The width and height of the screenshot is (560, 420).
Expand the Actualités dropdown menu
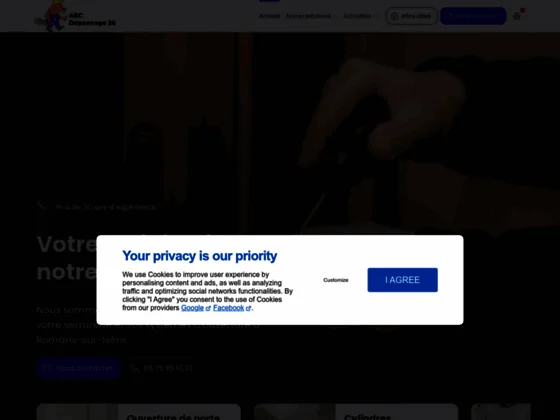359,16
